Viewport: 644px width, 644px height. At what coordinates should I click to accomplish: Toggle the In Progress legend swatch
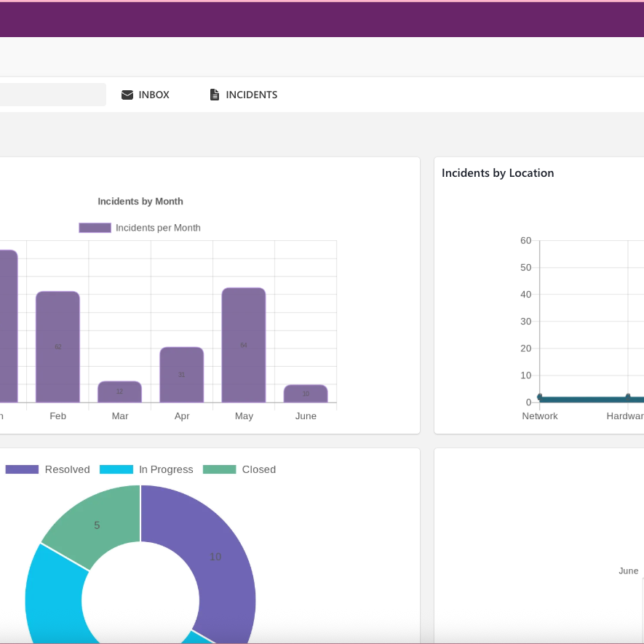click(x=116, y=469)
